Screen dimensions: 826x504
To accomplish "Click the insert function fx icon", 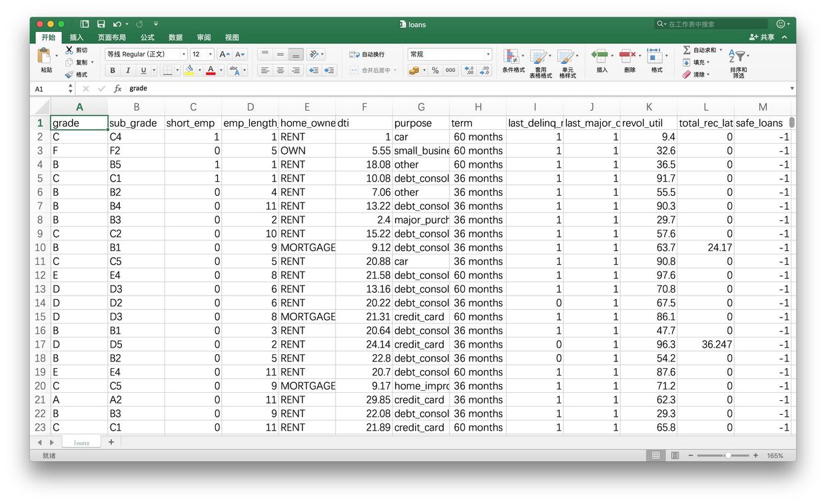I will point(118,89).
